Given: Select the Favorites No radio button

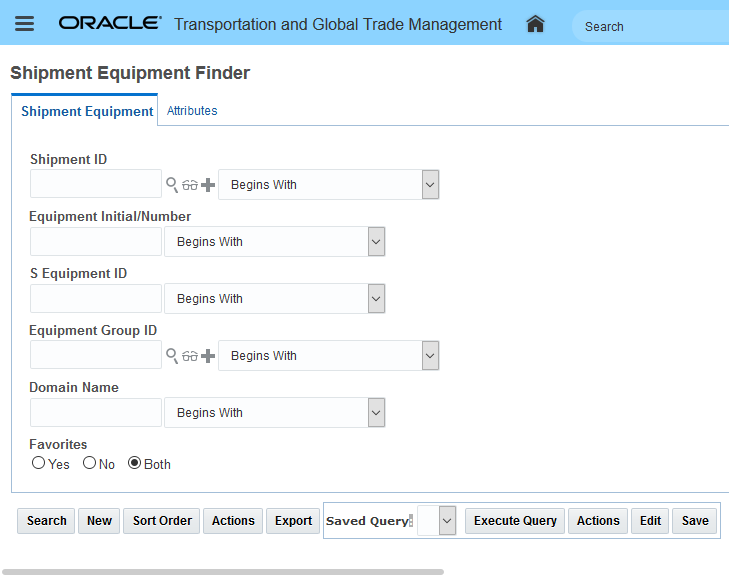Looking at the screenshot, I should pyautogui.click(x=89, y=463).
